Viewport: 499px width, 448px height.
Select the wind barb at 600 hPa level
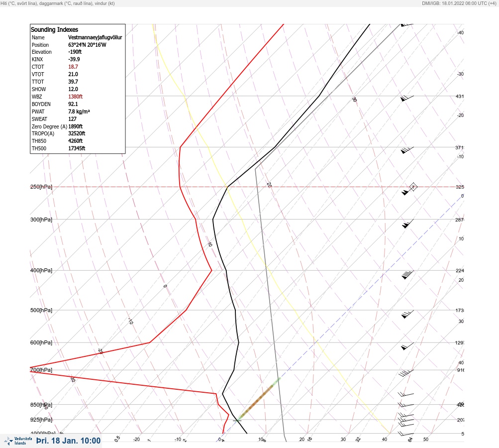coord(407,346)
